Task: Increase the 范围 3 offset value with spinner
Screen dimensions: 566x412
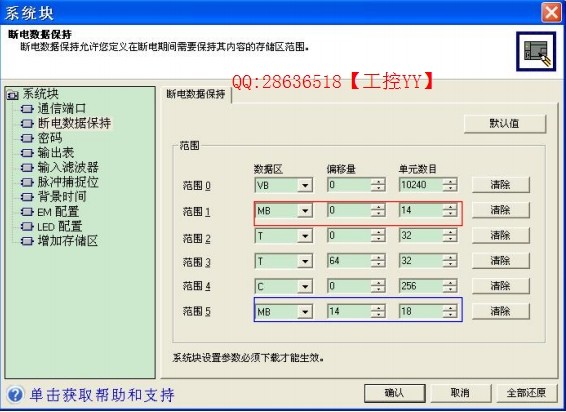Action: tap(378, 257)
